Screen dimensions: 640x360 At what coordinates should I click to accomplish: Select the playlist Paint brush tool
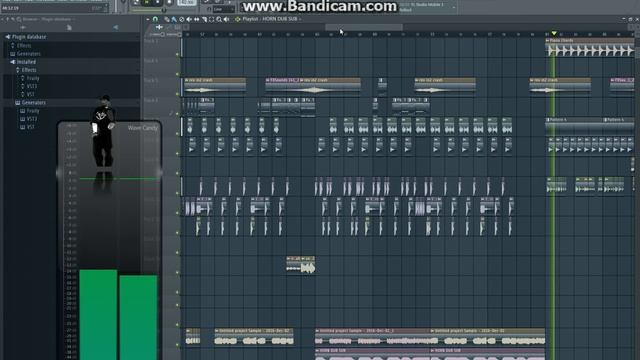[174, 19]
